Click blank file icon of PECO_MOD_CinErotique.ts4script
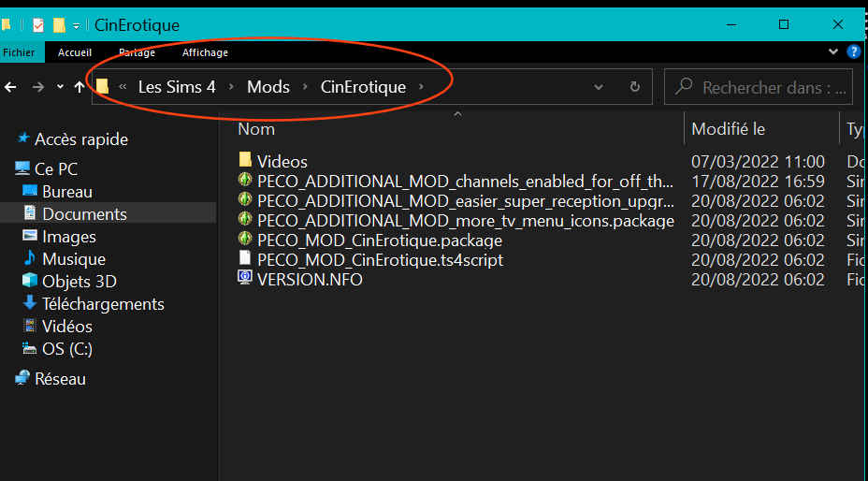 pos(245,258)
